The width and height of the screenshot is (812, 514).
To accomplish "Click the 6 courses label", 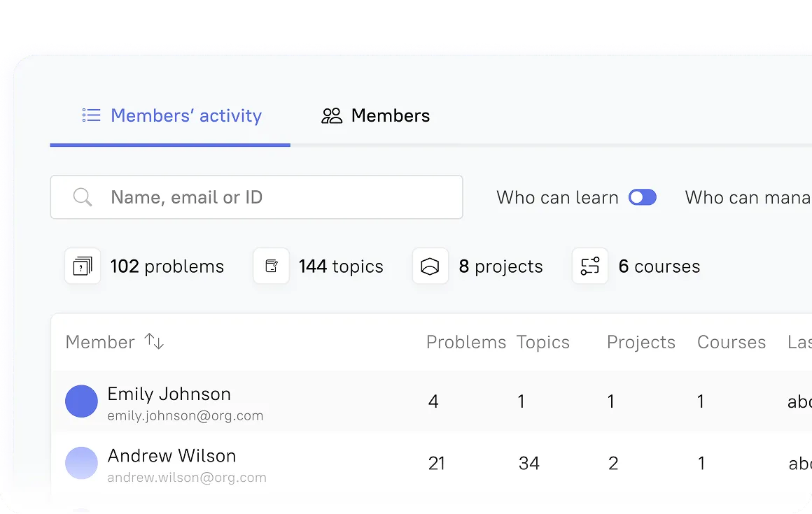I will (x=659, y=266).
